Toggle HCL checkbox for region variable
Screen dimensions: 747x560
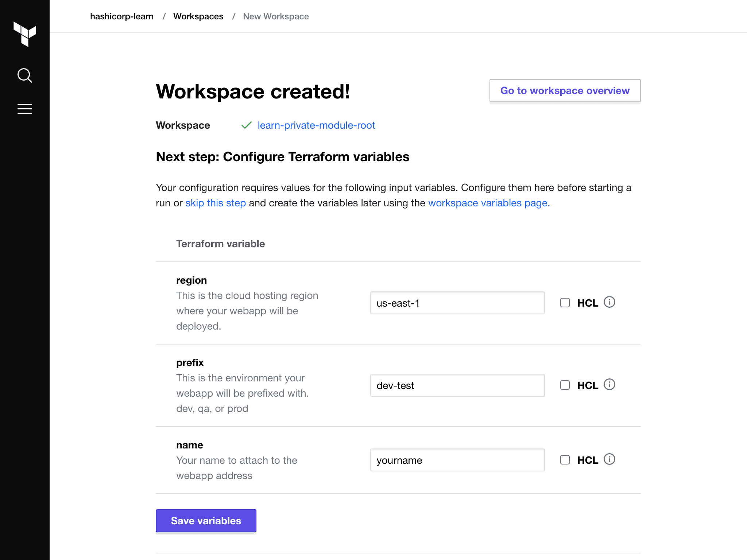coord(565,302)
